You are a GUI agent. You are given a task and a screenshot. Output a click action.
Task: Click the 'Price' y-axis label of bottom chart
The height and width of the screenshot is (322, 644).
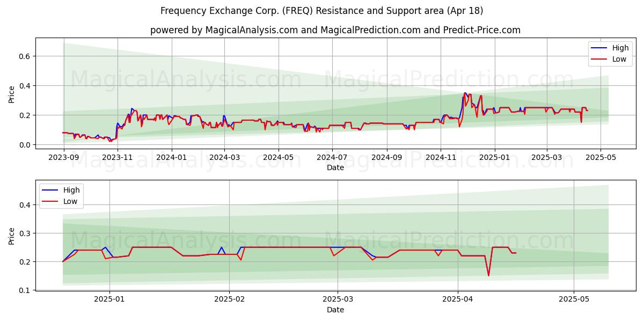click(12, 236)
